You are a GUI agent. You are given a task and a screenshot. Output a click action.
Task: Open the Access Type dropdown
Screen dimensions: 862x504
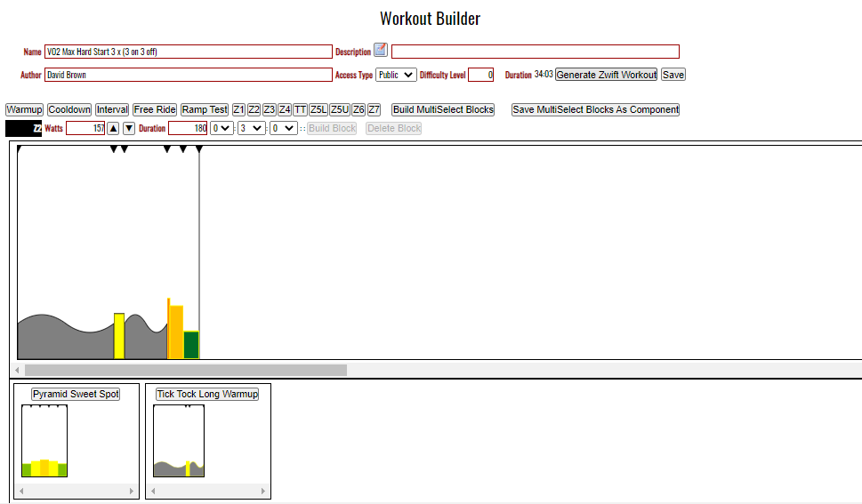coord(396,75)
